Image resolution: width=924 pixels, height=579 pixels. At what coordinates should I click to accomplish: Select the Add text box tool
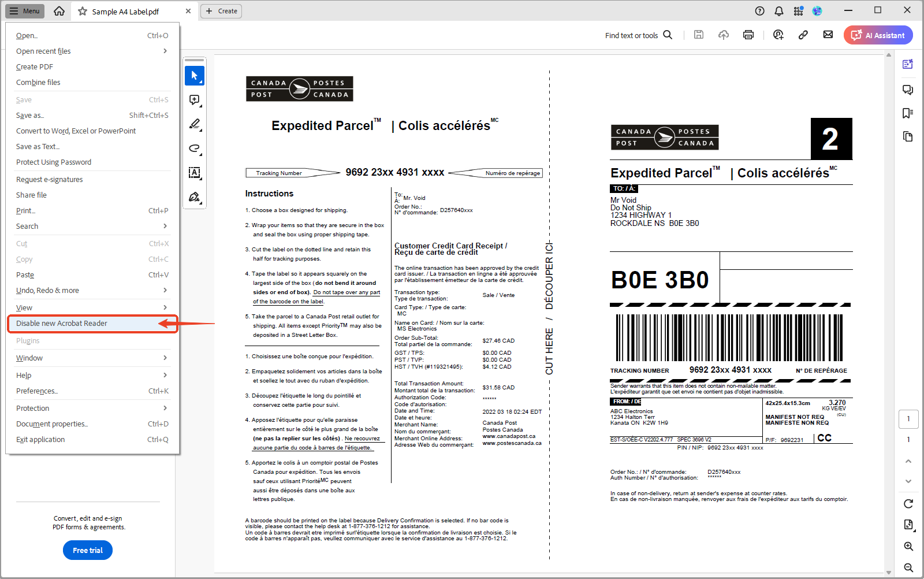(195, 173)
